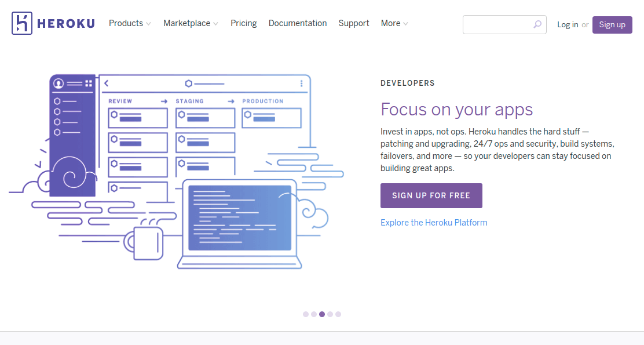644x345 pixels.
Task: Navigate to the Documentation section
Action: tap(298, 23)
